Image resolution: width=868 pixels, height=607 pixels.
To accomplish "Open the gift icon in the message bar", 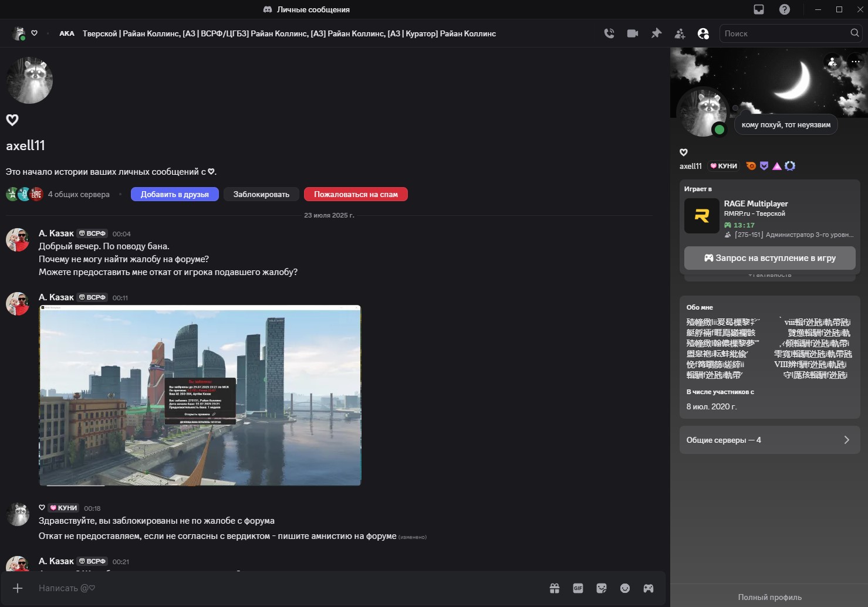I will 555,588.
